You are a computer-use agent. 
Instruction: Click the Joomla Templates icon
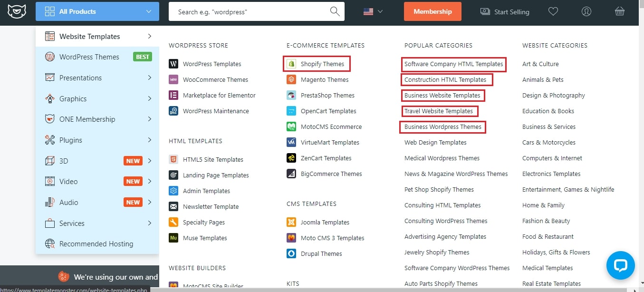291,222
